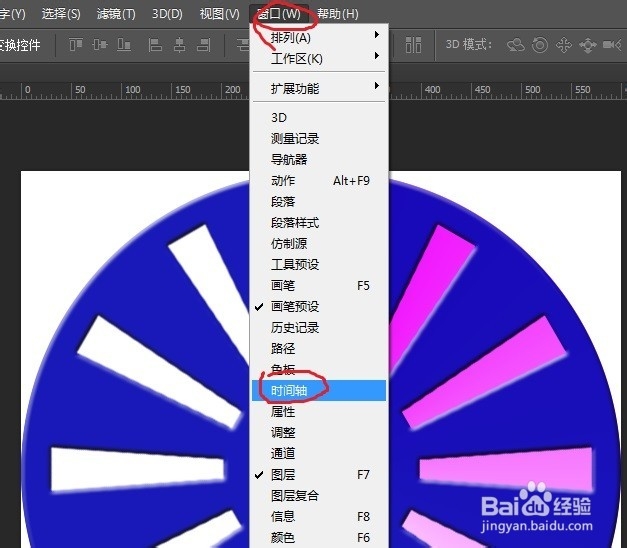Select the 3D slide mode icon
This screenshot has height=548, width=627.
click(x=588, y=45)
